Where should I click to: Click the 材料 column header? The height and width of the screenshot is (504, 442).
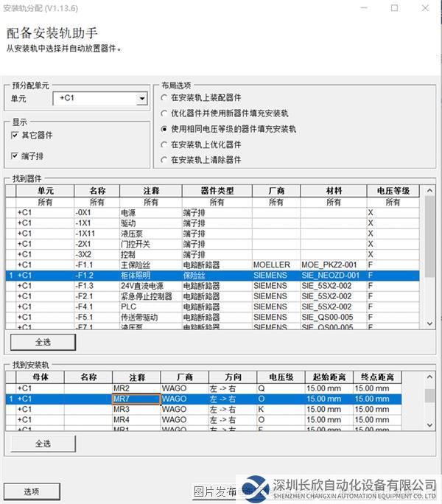click(333, 191)
